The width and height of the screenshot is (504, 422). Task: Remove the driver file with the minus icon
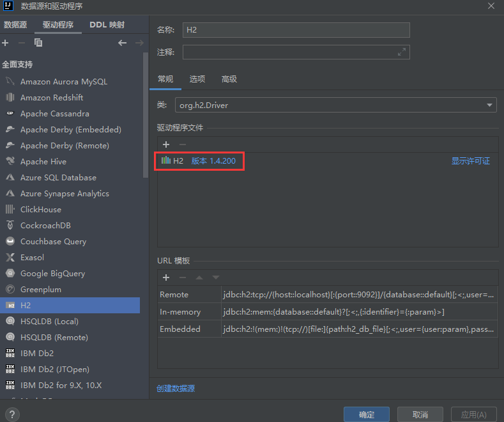[183, 145]
